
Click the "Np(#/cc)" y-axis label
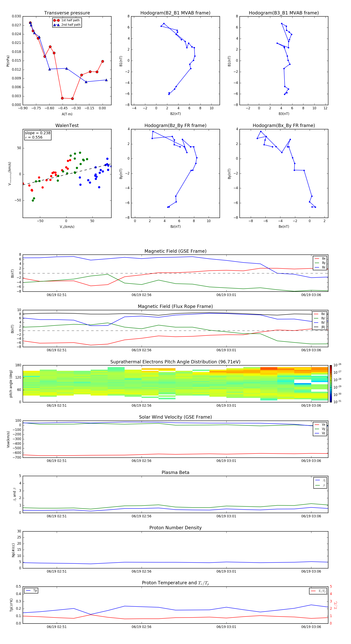pos(13,550)
